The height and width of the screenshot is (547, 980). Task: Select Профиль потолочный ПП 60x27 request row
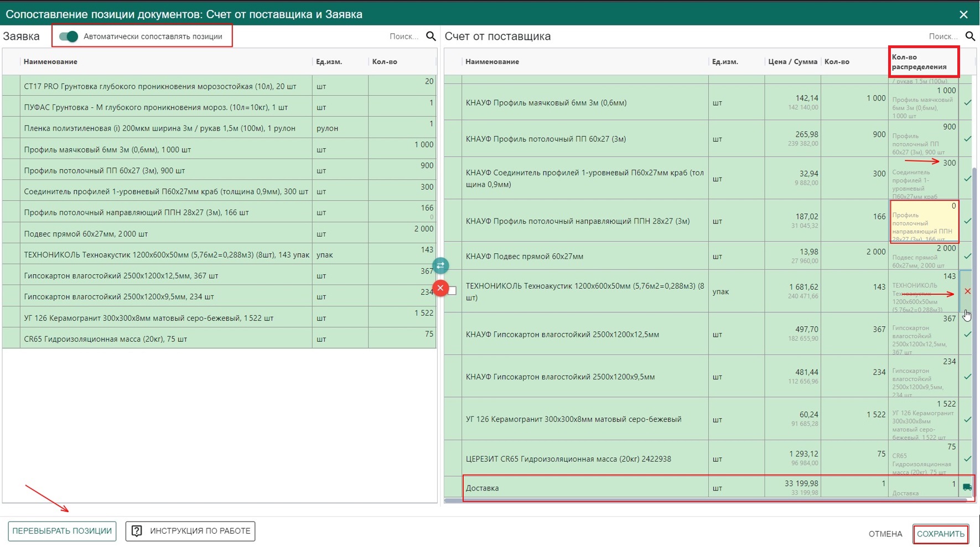(219, 170)
